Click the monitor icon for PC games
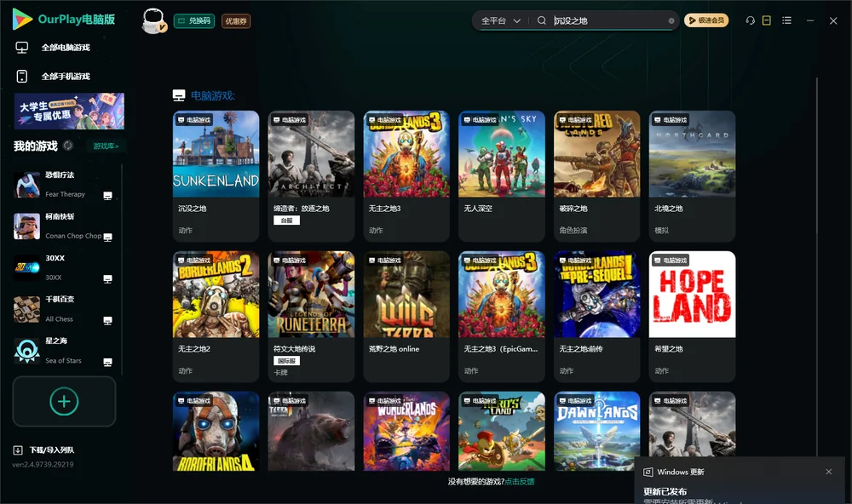 tap(22, 48)
